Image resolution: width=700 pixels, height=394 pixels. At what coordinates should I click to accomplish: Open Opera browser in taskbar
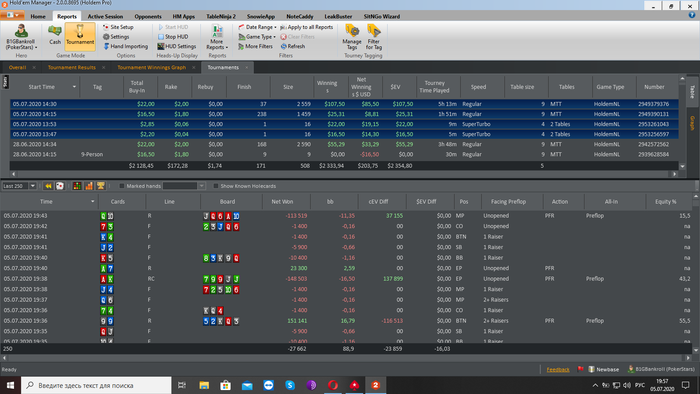(x=333, y=385)
